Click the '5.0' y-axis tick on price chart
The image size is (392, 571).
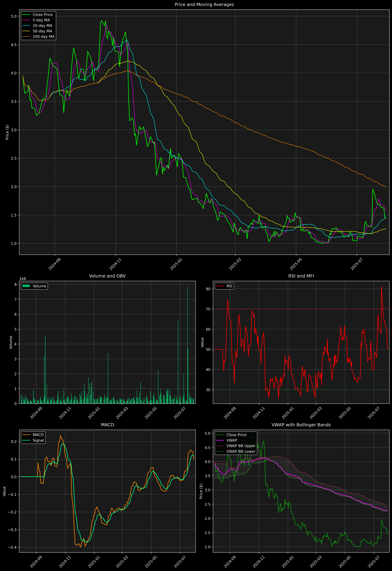pos(14,16)
